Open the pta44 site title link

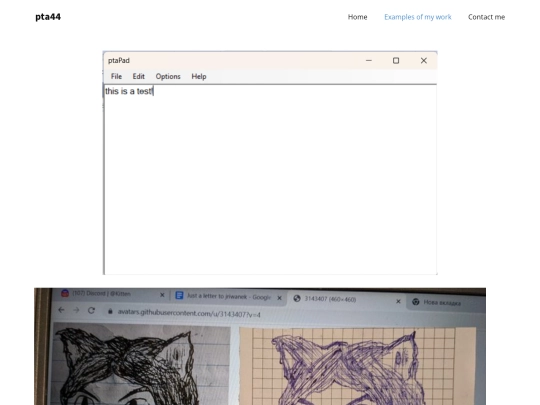pyautogui.click(x=48, y=17)
